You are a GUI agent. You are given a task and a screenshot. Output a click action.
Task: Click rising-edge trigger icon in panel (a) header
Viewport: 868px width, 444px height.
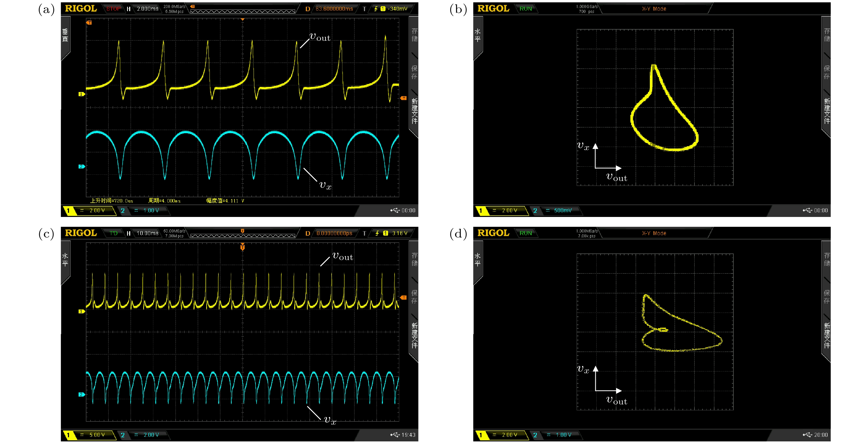pos(376,9)
